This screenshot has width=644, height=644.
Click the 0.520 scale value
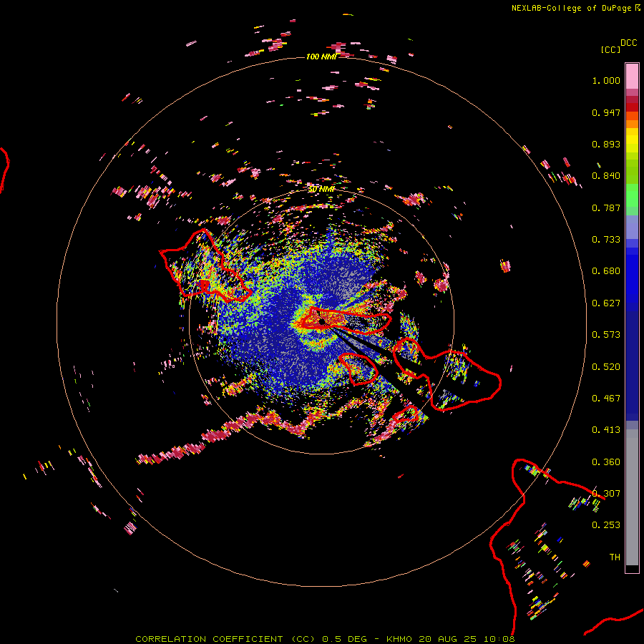pyautogui.click(x=606, y=367)
